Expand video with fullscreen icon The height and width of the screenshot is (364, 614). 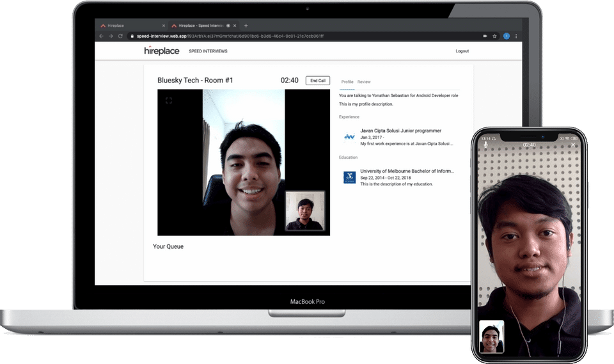coord(168,100)
